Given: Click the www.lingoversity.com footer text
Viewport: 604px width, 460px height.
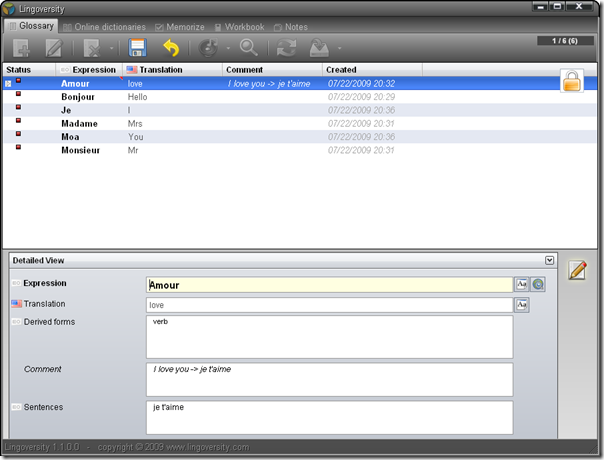Looking at the screenshot, I should click(207, 447).
